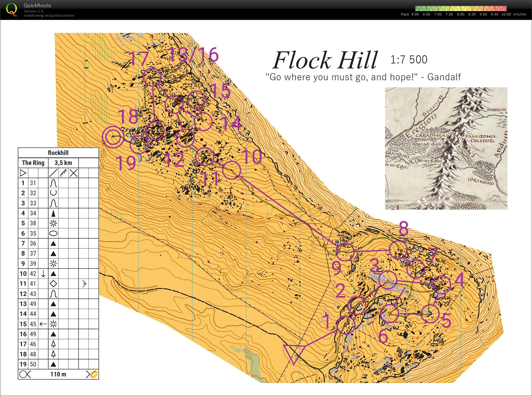532x396 pixels.
Task: Click the hill symbol in row 3
Action: click(53, 203)
